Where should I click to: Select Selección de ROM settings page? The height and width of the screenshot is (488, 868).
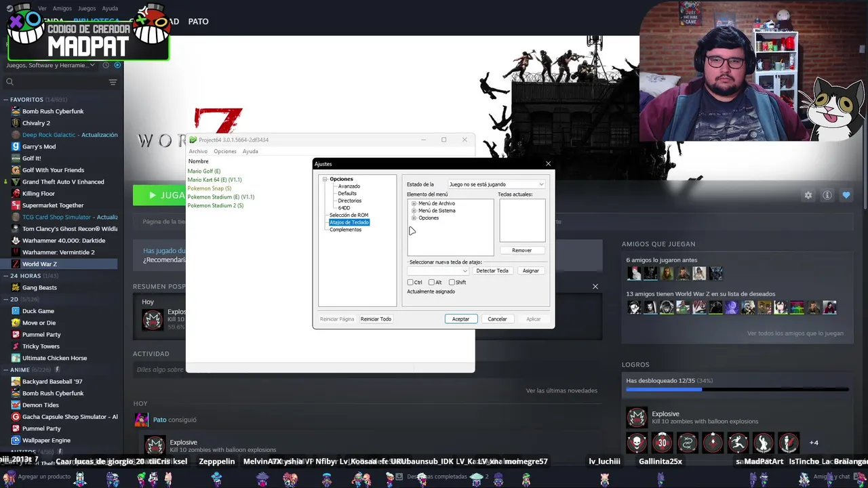coord(349,215)
